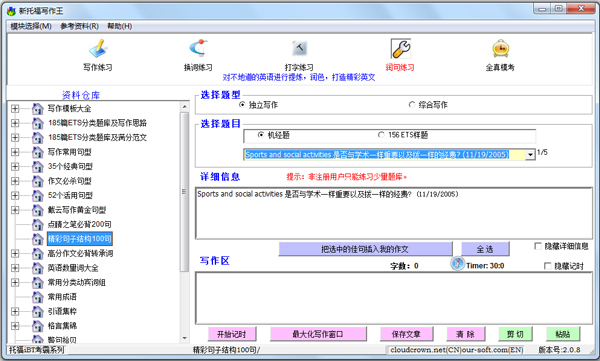Image resolution: width=600 pixels, height=361 pixels.
Task: Toggle the 隐藏记时 checkbox
Action: point(548,266)
